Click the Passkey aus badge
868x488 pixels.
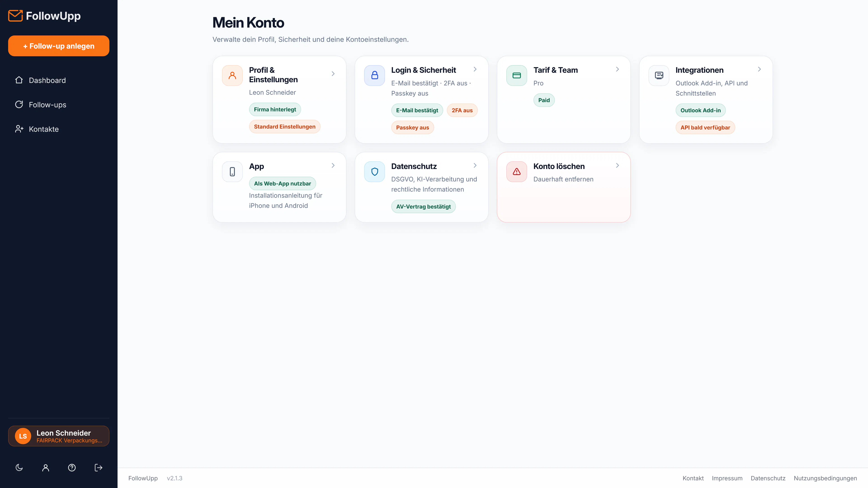(413, 128)
